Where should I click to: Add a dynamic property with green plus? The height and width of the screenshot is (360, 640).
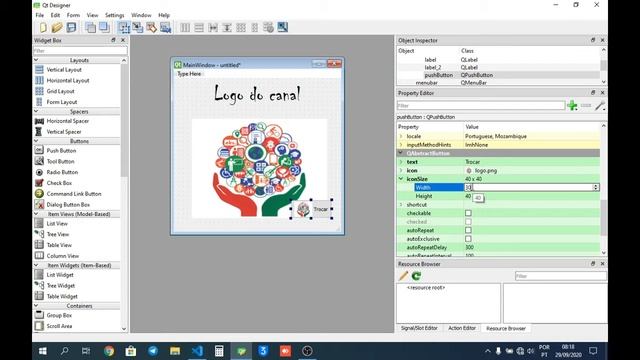point(572,106)
